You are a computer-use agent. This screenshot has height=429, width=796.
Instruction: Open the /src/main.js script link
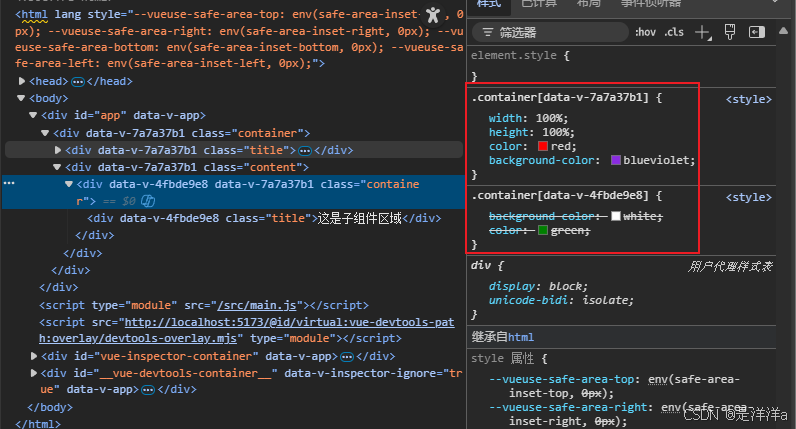pyautogui.click(x=257, y=305)
